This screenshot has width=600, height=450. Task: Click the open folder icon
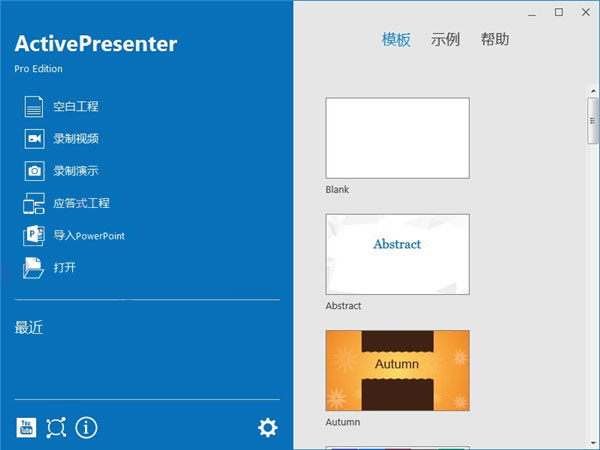tap(33, 268)
